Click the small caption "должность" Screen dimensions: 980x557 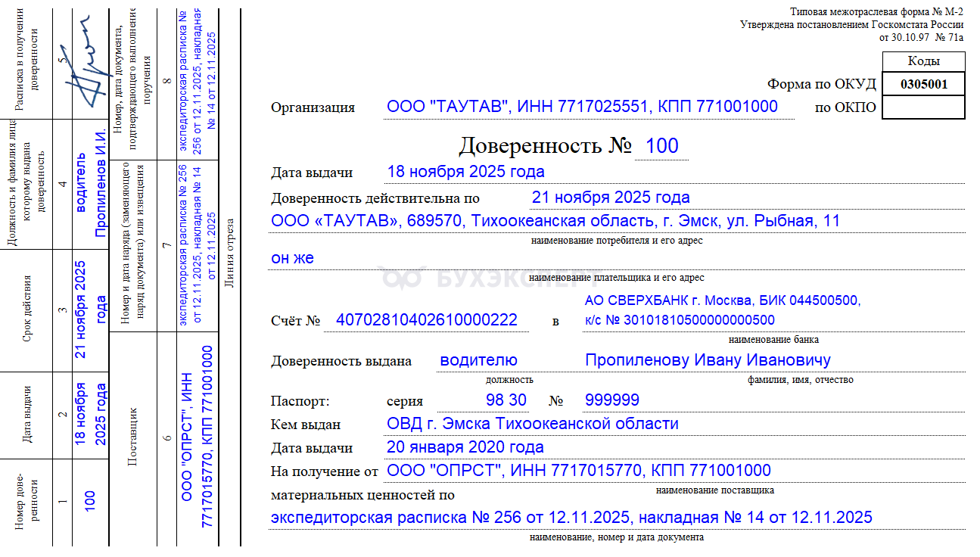pos(509,380)
